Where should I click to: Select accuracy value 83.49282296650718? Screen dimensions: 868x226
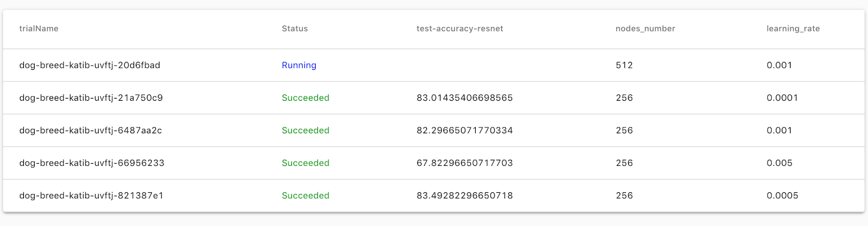point(464,195)
